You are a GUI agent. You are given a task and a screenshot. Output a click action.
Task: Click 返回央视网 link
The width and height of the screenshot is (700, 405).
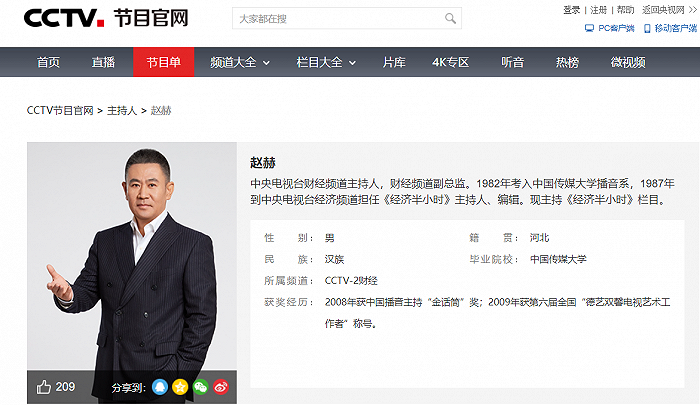[x=663, y=9]
